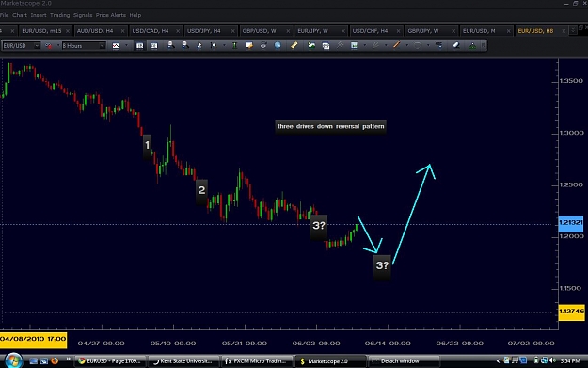The height and width of the screenshot is (368, 588).
Task: Open the Trading menu
Action: pyautogui.click(x=59, y=15)
